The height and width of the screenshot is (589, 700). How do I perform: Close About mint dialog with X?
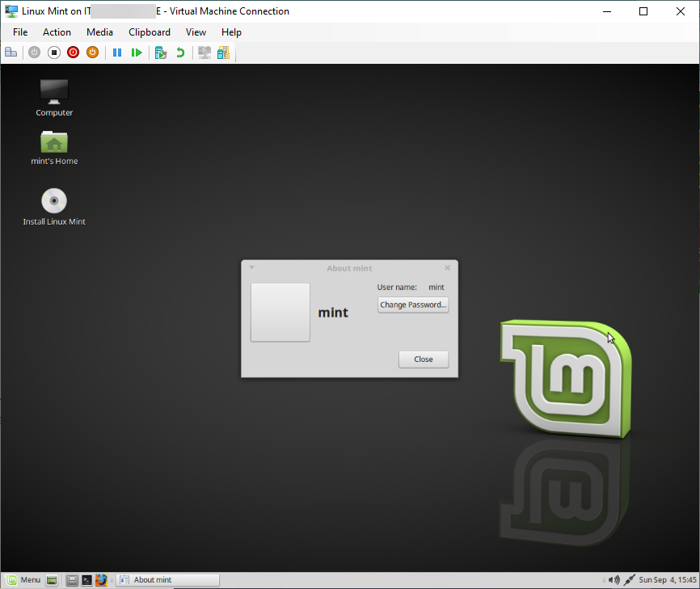447,267
